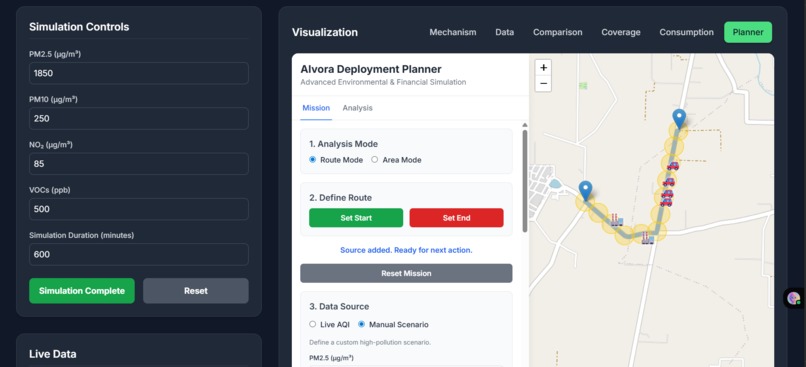The height and width of the screenshot is (367, 806).
Task: Switch to the Analysis sub-tab
Action: [358, 108]
